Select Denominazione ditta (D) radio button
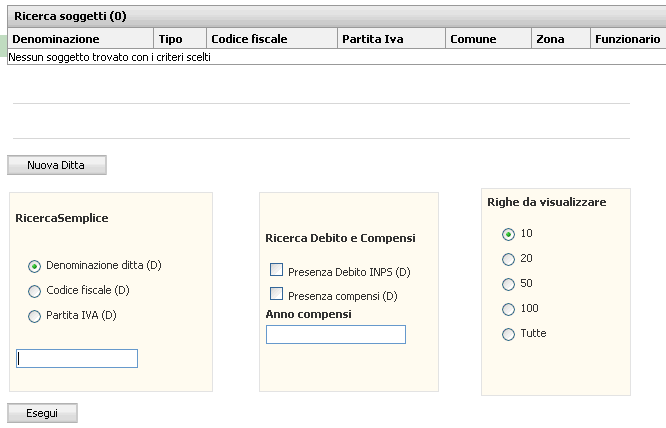 (x=34, y=266)
